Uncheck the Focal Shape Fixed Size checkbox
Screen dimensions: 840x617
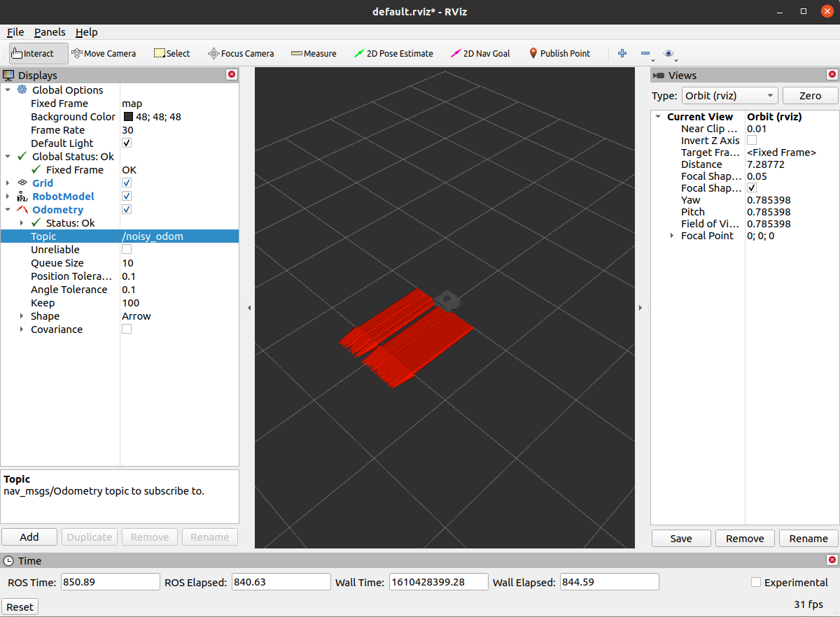pos(752,188)
